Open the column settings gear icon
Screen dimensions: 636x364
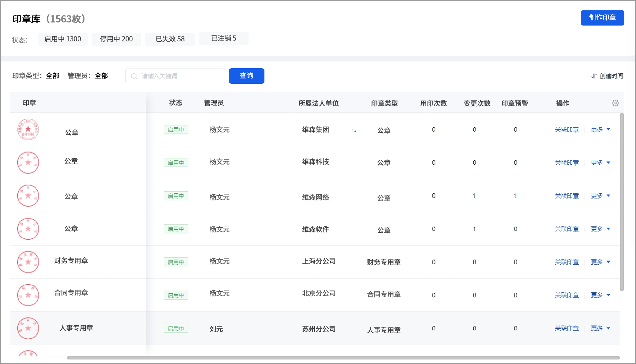[615, 103]
